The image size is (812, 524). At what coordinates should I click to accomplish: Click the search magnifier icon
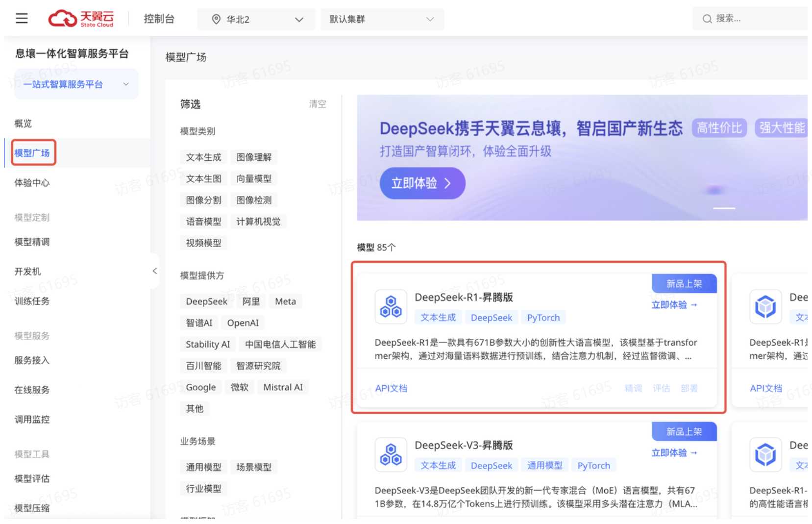point(707,19)
